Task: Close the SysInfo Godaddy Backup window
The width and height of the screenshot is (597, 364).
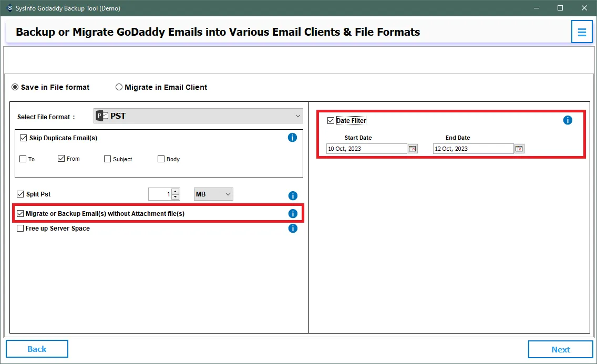Action: (x=584, y=8)
